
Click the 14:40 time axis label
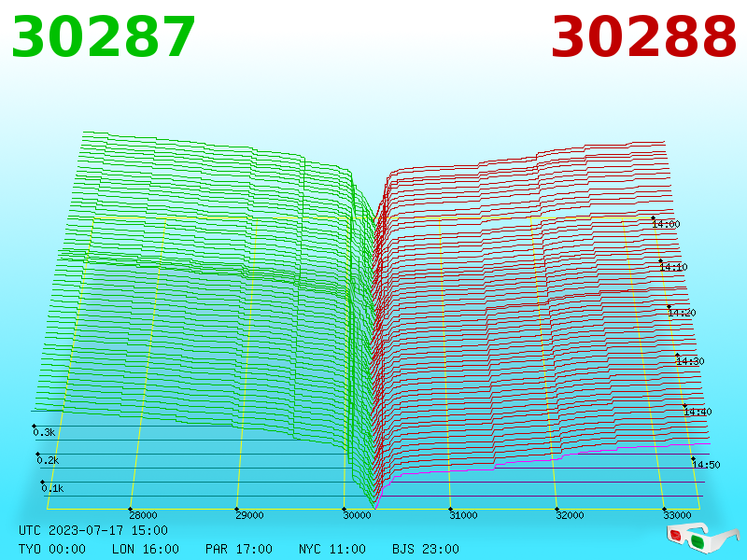click(x=698, y=412)
